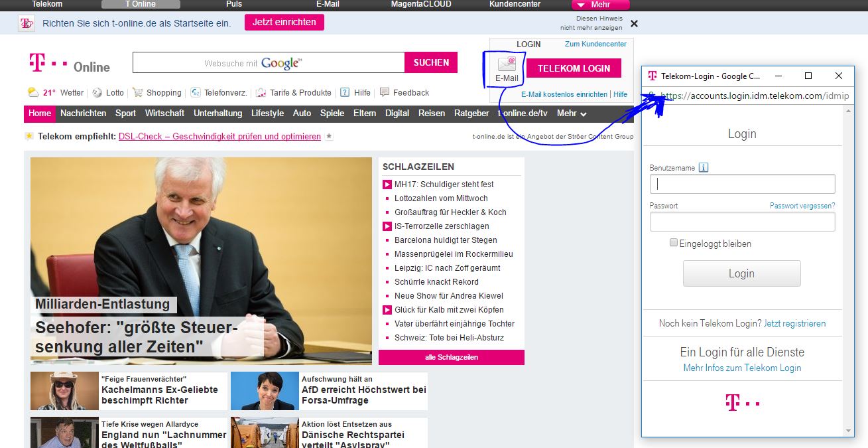The width and height of the screenshot is (868, 448).
Task: Open the Seehofer Steuersenkung lead story image
Action: point(201,261)
